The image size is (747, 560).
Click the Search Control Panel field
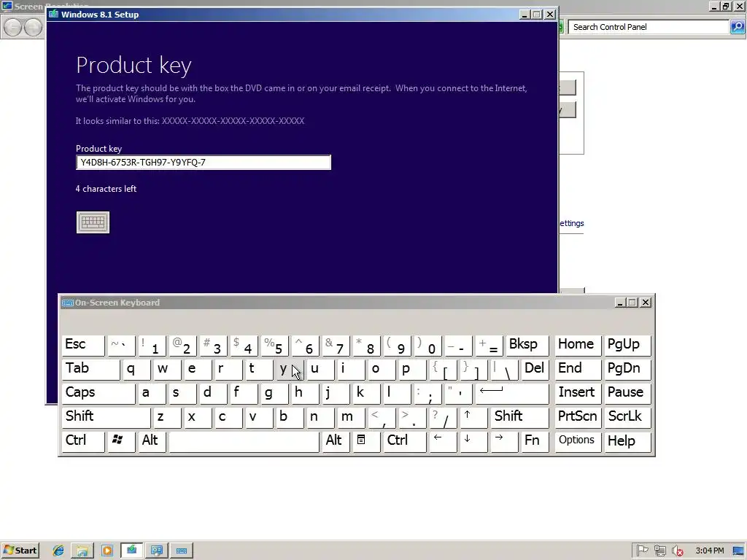(648, 27)
